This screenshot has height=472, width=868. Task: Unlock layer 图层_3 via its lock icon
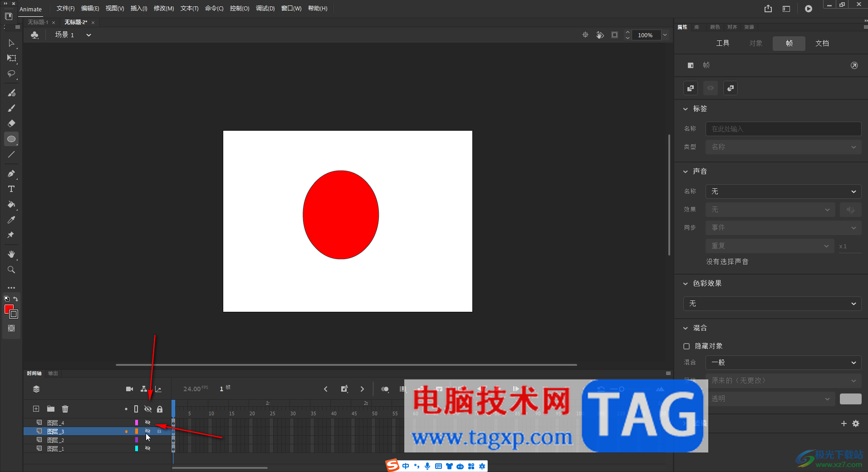tap(159, 431)
